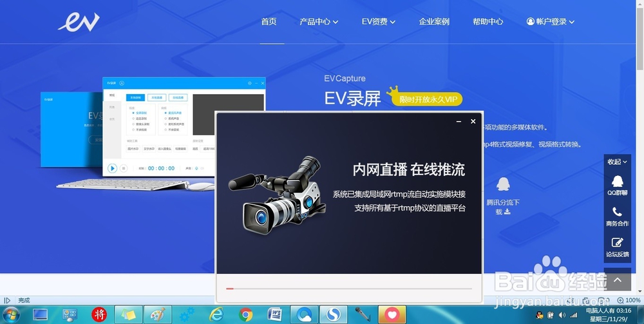644x324 pixels.
Task: Collapse the side panel with 收起
Action: [618, 162]
